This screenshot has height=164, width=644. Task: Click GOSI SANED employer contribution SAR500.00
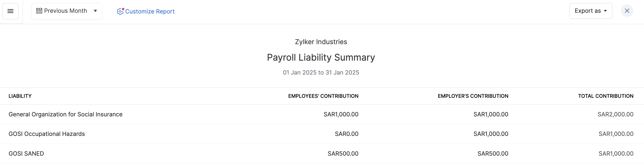click(x=493, y=154)
